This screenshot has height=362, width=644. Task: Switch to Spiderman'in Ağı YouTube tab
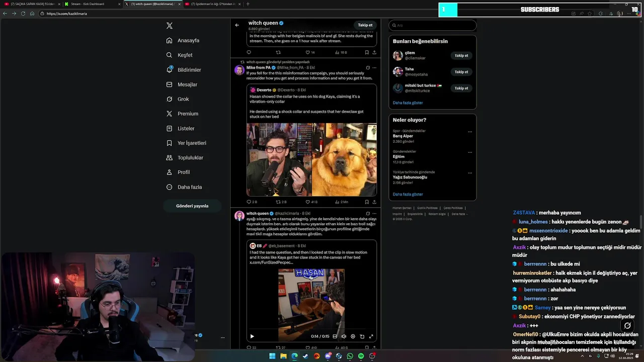point(213,4)
